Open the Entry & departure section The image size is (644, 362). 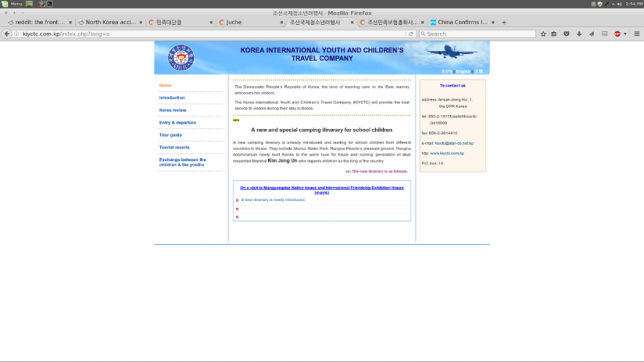(x=177, y=122)
